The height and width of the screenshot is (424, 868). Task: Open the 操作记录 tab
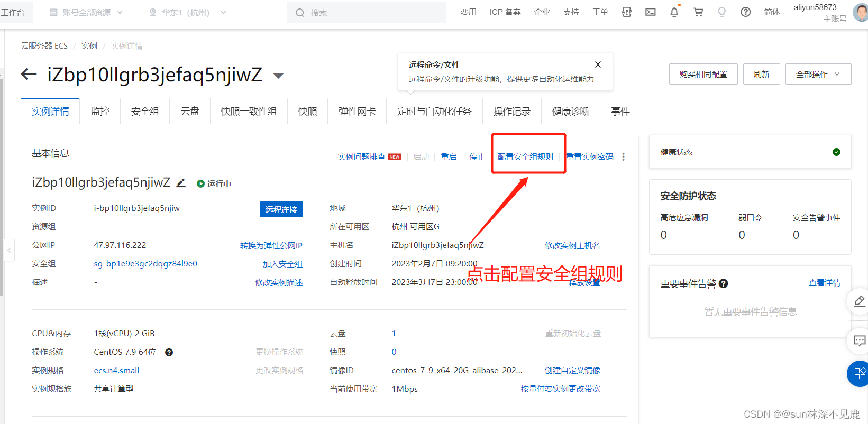click(511, 111)
